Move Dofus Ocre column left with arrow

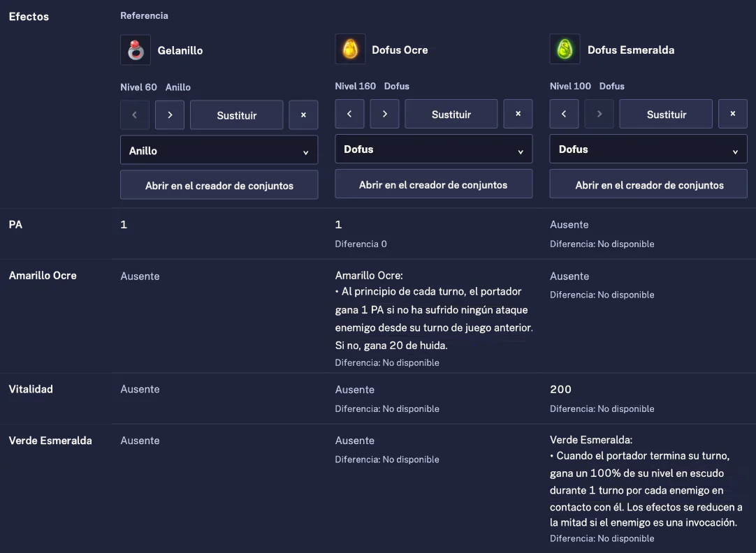pyautogui.click(x=349, y=115)
